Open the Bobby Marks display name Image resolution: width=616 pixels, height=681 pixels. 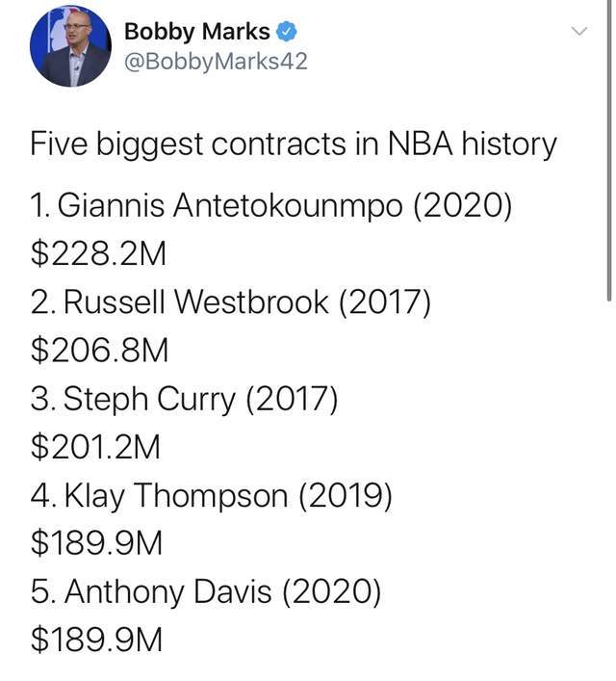pyautogui.click(x=197, y=32)
